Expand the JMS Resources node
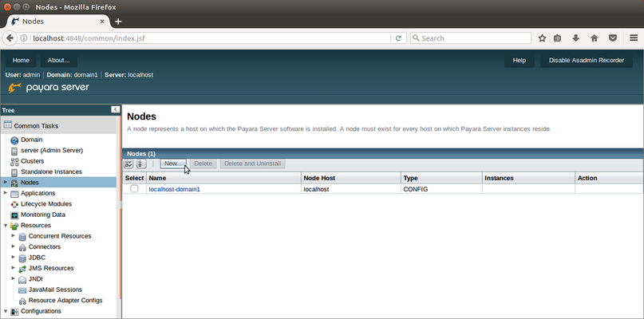 coord(13,267)
